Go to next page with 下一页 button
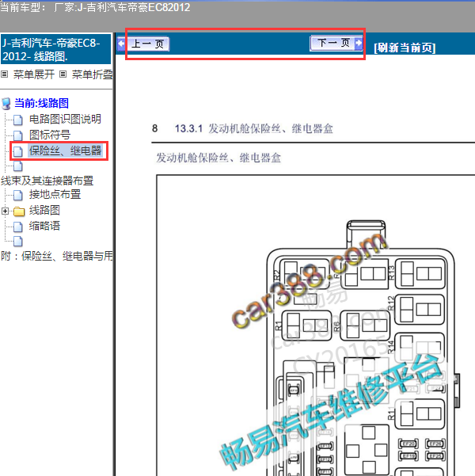This screenshot has width=475, height=476. [336, 43]
